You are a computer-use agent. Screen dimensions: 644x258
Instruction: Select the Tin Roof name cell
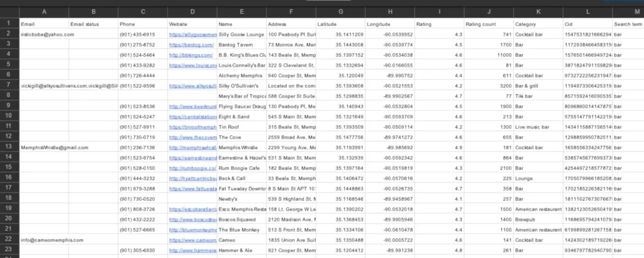coord(241,127)
